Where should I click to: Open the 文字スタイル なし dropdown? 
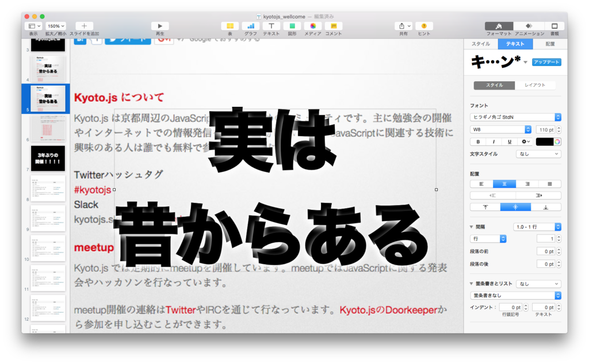(x=538, y=154)
